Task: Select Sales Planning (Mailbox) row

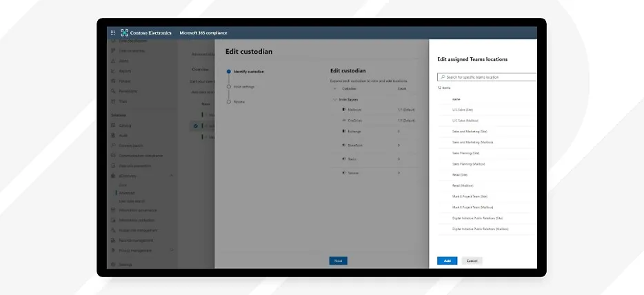Action: 487,164
